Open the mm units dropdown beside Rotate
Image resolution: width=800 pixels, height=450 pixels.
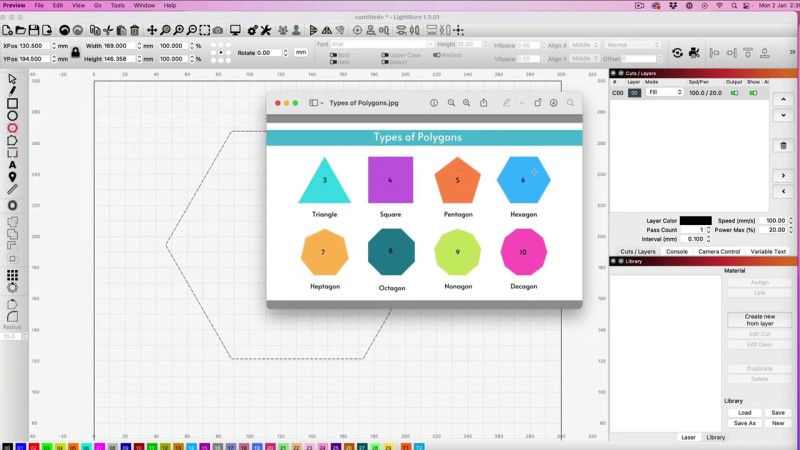pos(300,52)
